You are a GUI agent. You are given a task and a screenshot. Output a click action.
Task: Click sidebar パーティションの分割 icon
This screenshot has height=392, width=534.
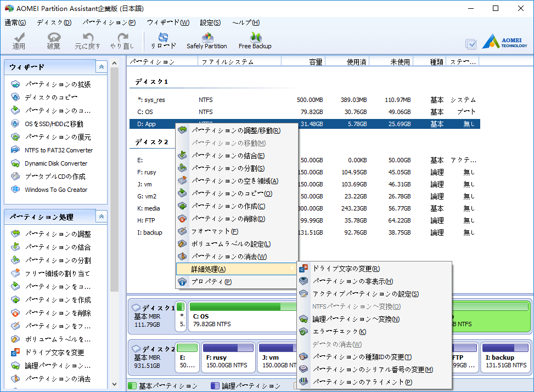[15, 260]
